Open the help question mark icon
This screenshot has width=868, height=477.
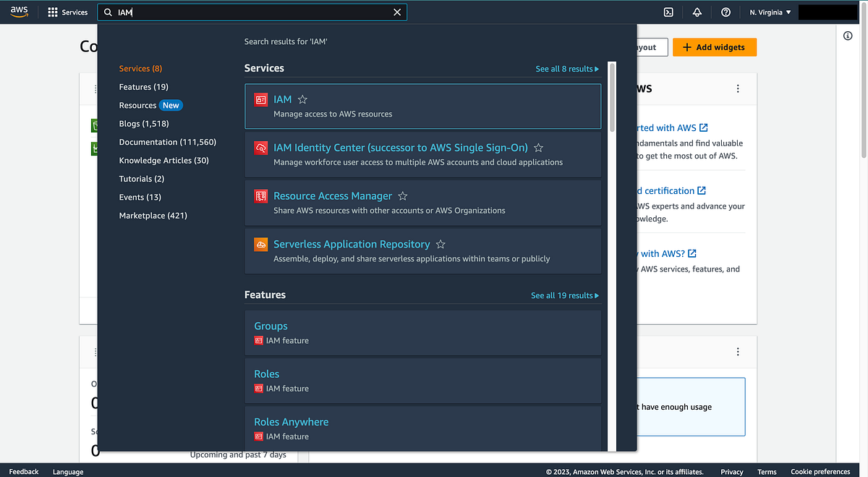tap(726, 12)
